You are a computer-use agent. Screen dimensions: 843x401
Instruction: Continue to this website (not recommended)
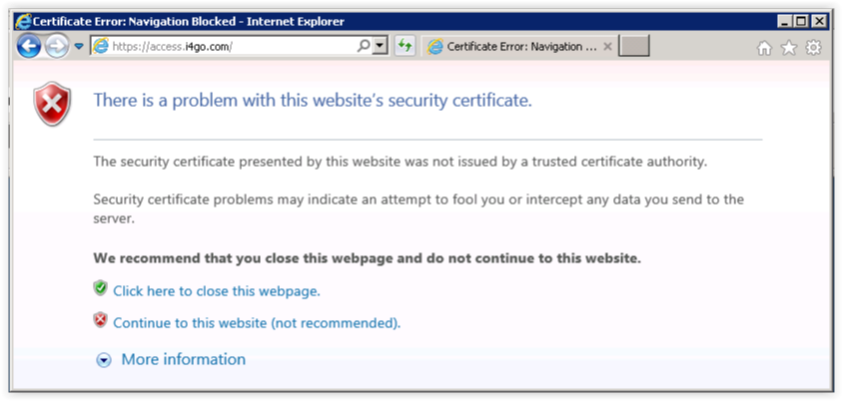(257, 323)
